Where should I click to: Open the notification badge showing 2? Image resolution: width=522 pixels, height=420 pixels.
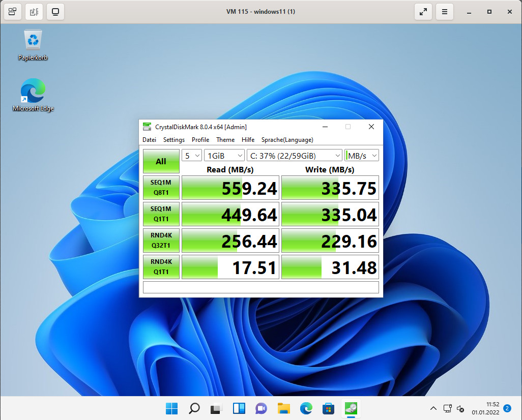(x=507, y=408)
